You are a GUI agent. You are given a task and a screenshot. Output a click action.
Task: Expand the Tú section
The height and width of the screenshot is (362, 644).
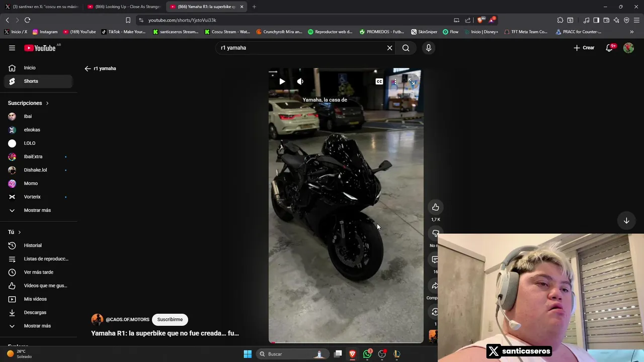click(x=15, y=232)
